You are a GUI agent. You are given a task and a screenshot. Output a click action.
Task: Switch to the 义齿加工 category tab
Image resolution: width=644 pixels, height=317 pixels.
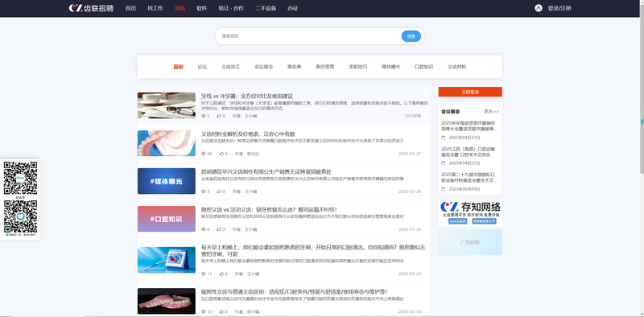[x=230, y=67]
